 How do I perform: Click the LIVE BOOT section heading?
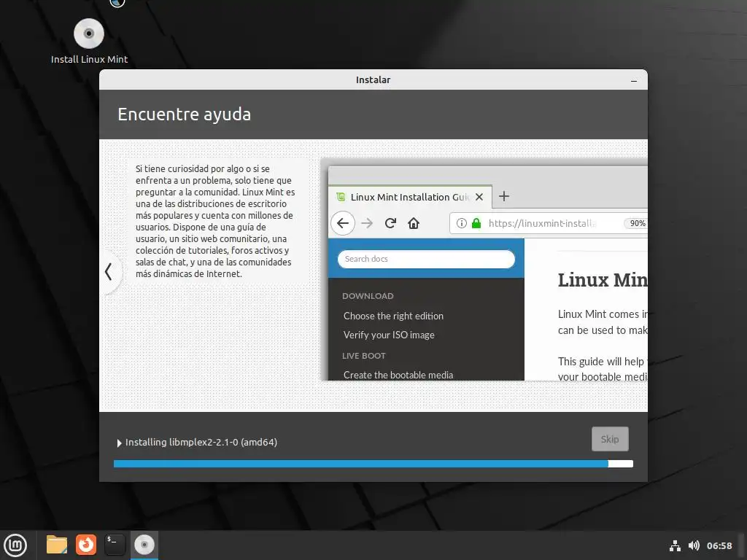[x=363, y=356]
